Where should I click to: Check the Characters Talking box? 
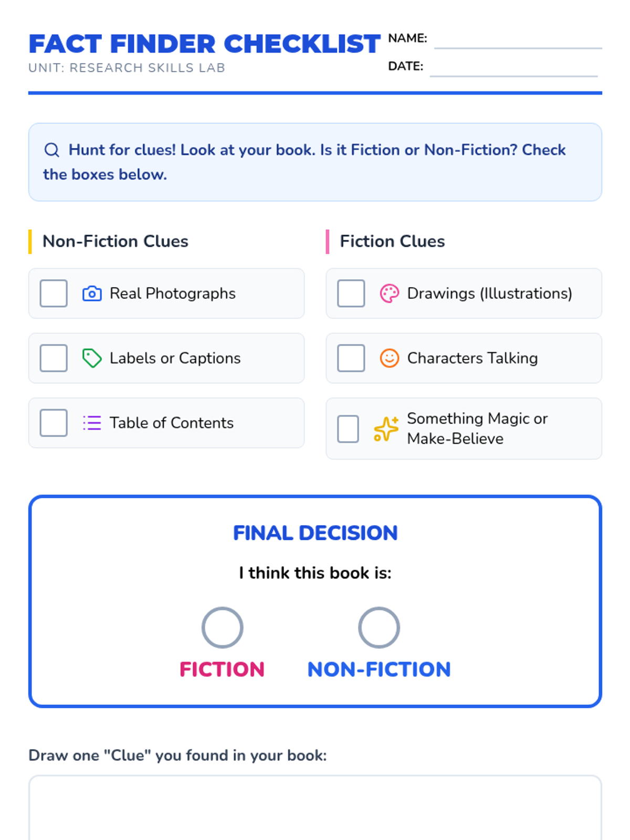click(x=351, y=358)
